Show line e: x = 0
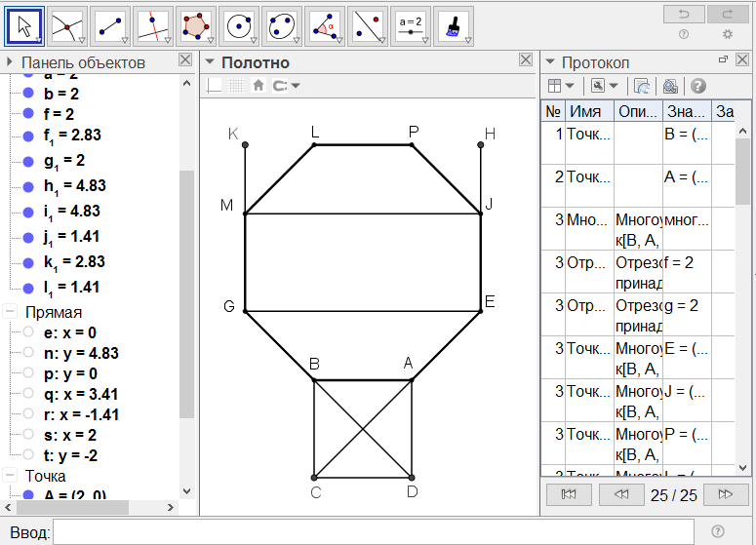The image size is (756, 545). coord(28,332)
